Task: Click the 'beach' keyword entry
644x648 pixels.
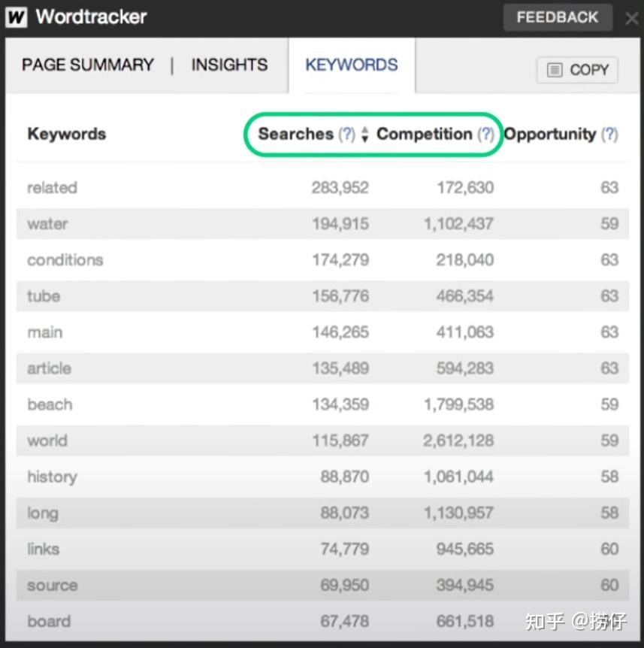Action: click(50, 404)
